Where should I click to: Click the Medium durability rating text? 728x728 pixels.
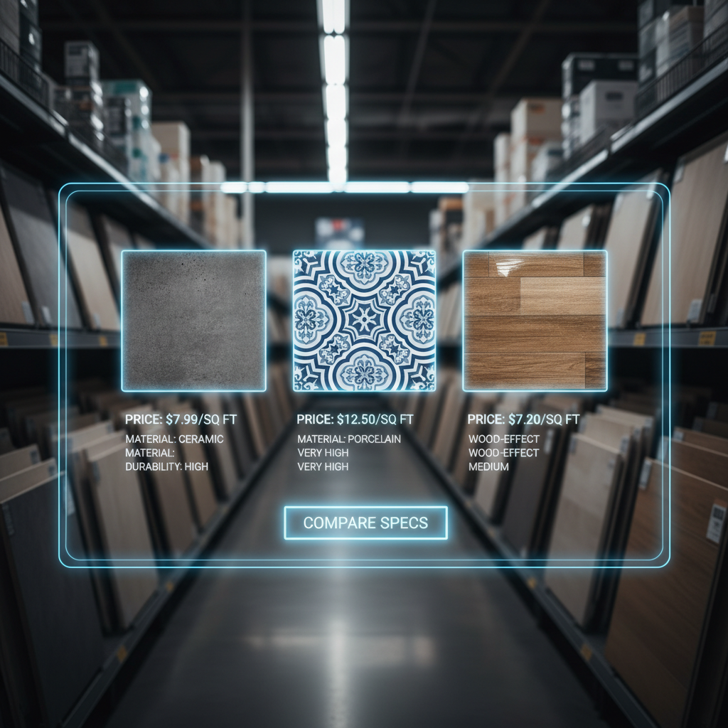click(488, 466)
